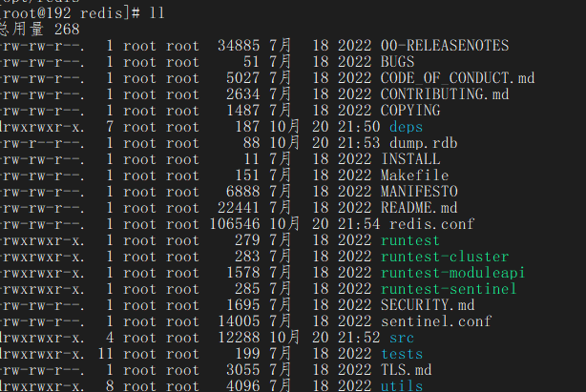Image resolution: width=586 pixels, height=392 pixels.
Task: Click CONTRIBUTING.md in the listing
Action: click(445, 94)
